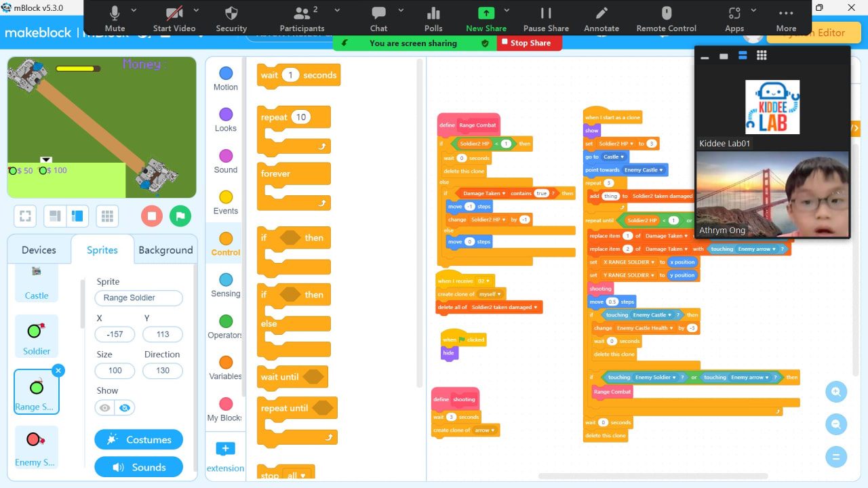
Task: Open the Variables block category
Action: point(226,368)
